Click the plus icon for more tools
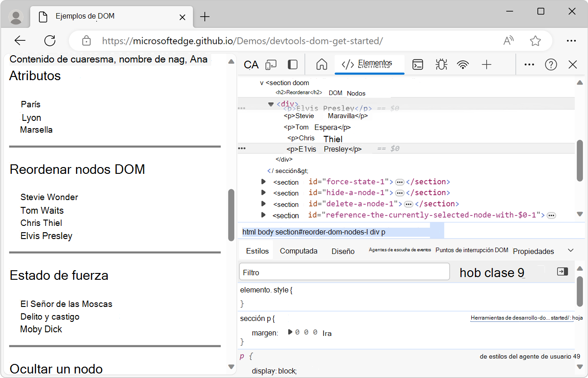 (x=486, y=65)
